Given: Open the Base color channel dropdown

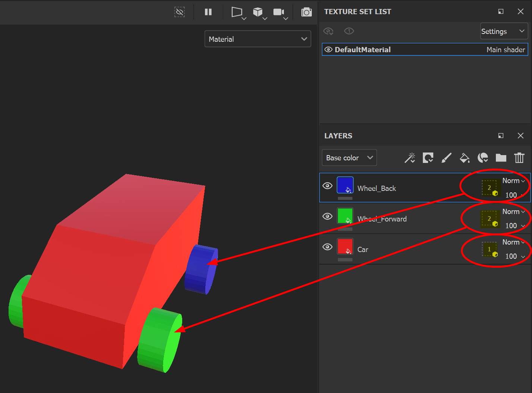Looking at the screenshot, I should [x=349, y=157].
